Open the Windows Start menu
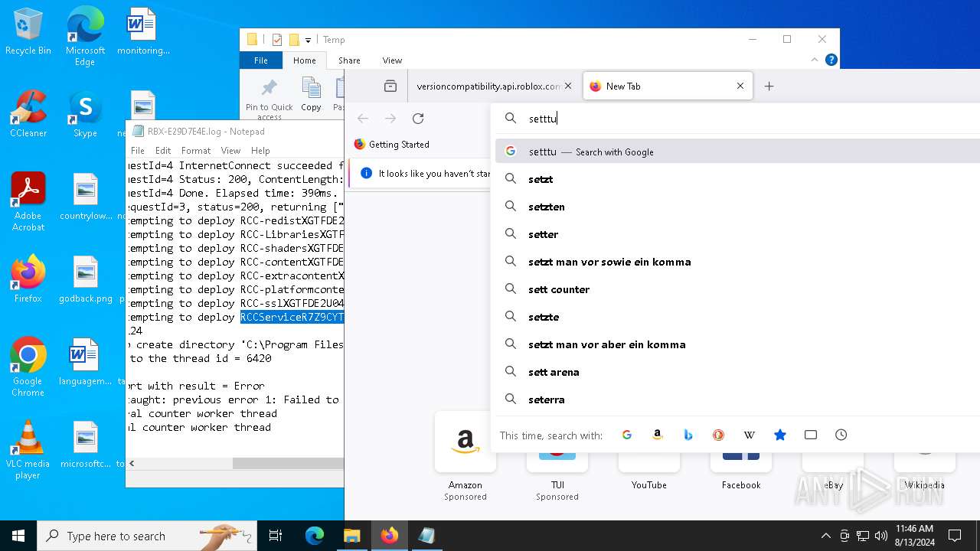 click(x=18, y=536)
